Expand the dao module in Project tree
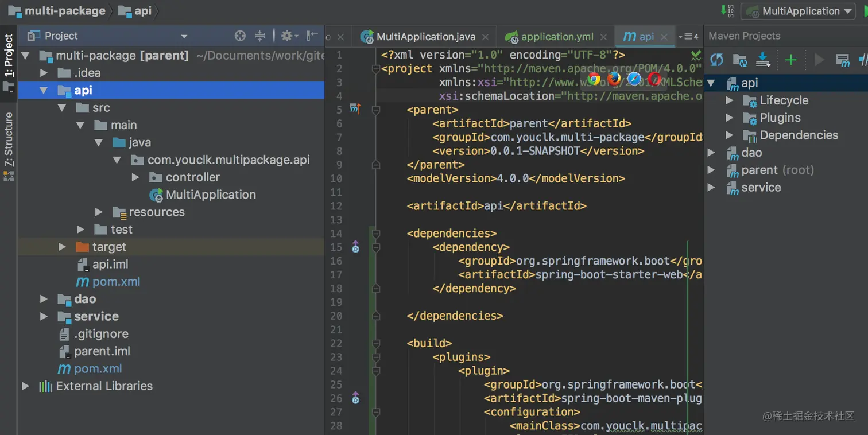The height and width of the screenshot is (435, 868). tap(44, 299)
